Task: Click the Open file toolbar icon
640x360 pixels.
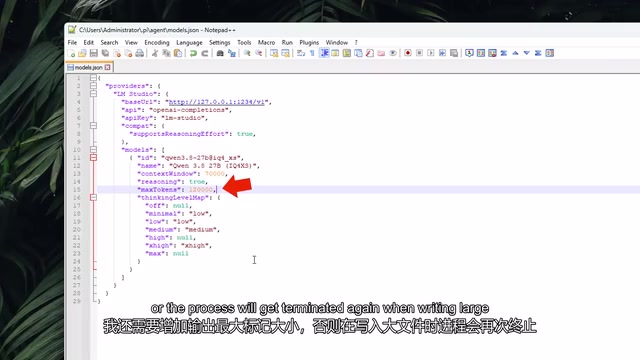Action: point(82,53)
